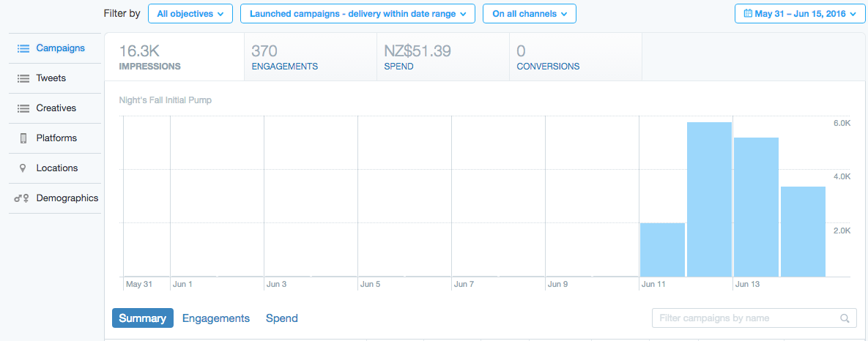This screenshot has width=868, height=341.
Task: Click the calendar icon in date range button
Action: 748,13
